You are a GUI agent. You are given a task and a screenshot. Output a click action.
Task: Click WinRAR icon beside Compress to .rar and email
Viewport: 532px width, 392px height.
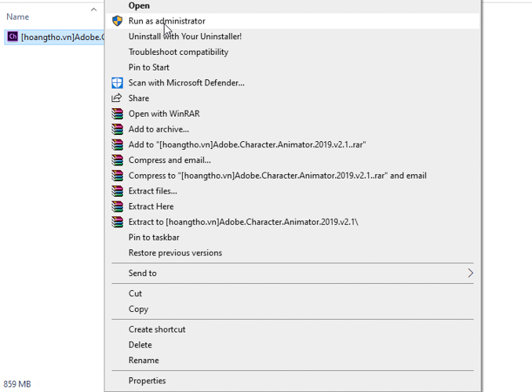point(118,176)
